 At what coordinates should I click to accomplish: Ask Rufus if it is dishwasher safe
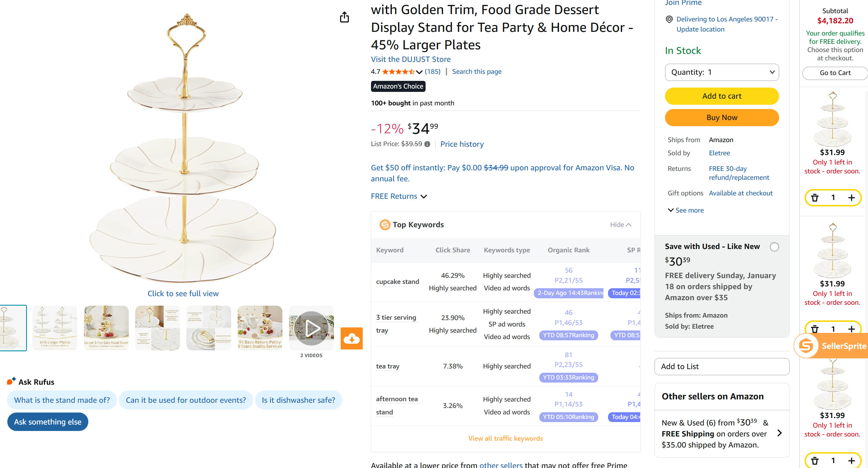pyautogui.click(x=298, y=400)
